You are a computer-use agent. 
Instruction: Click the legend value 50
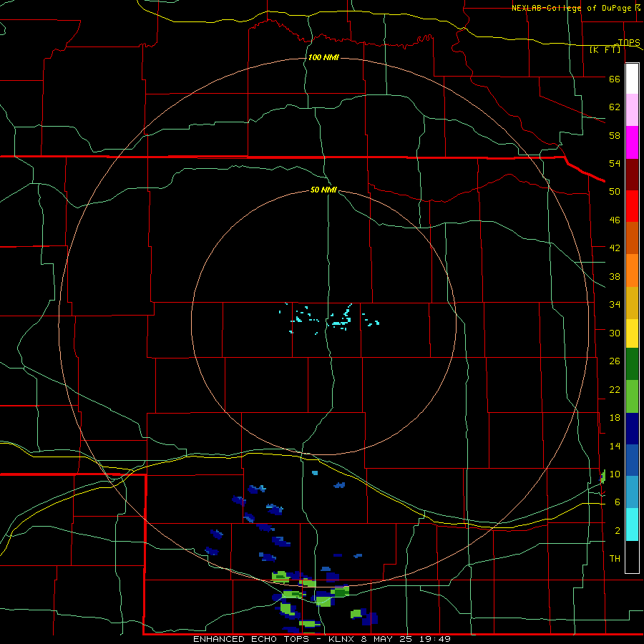(x=615, y=191)
